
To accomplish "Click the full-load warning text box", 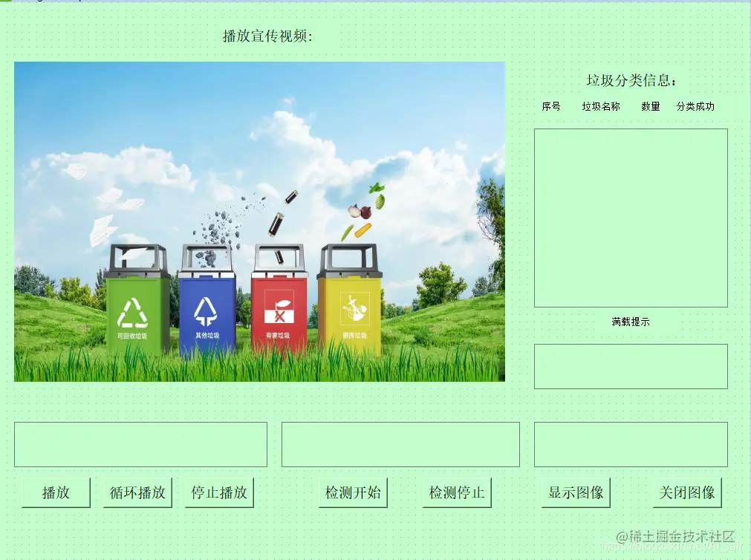I will [631, 366].
